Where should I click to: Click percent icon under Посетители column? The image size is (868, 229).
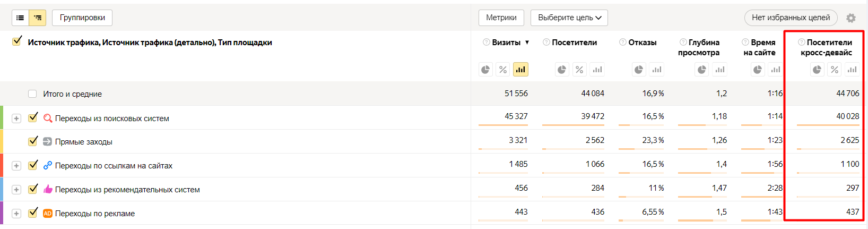coord(579,70)
